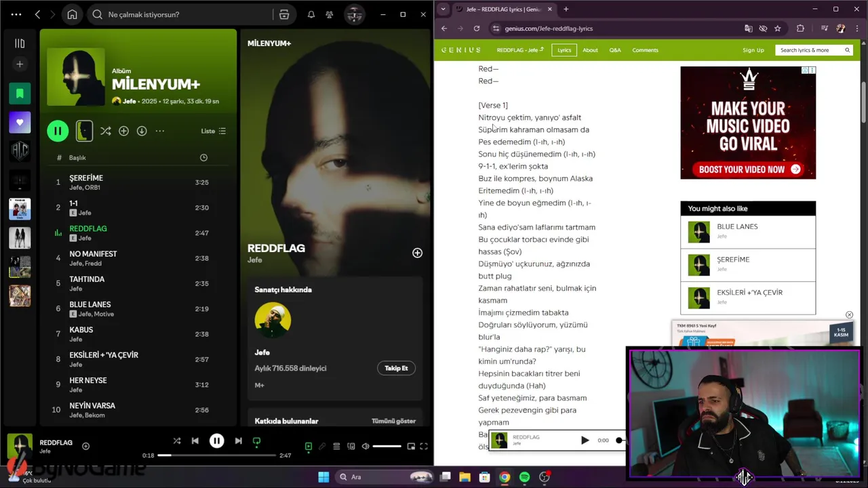Click Sign Up on Genius
The image size is (868, 488).
[753, 50]
